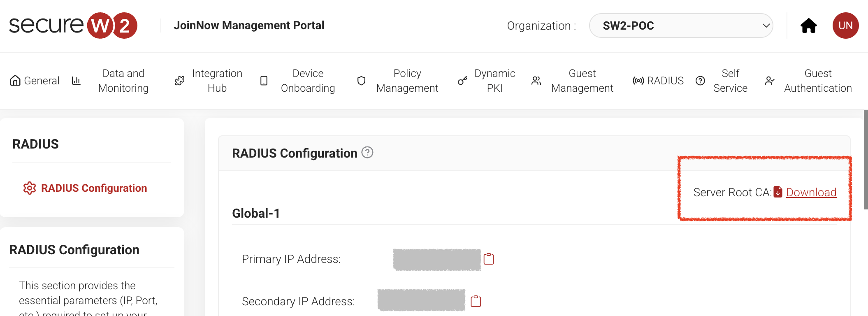Download the Server Root CA
This screenshot has height=316, width=868.
[811, 192]
